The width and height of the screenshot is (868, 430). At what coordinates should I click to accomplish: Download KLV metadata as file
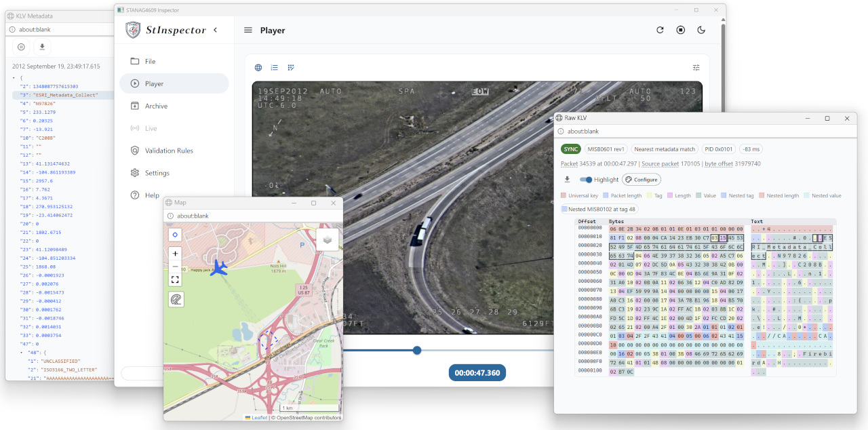42,47
